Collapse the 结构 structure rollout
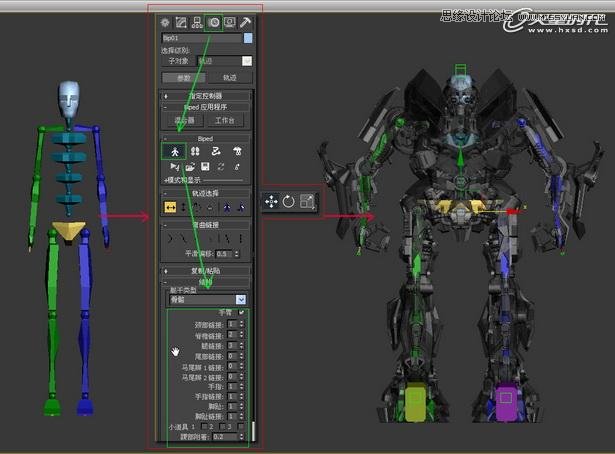The width and height of the screenshot is (615, 454). tap(206, 282)
